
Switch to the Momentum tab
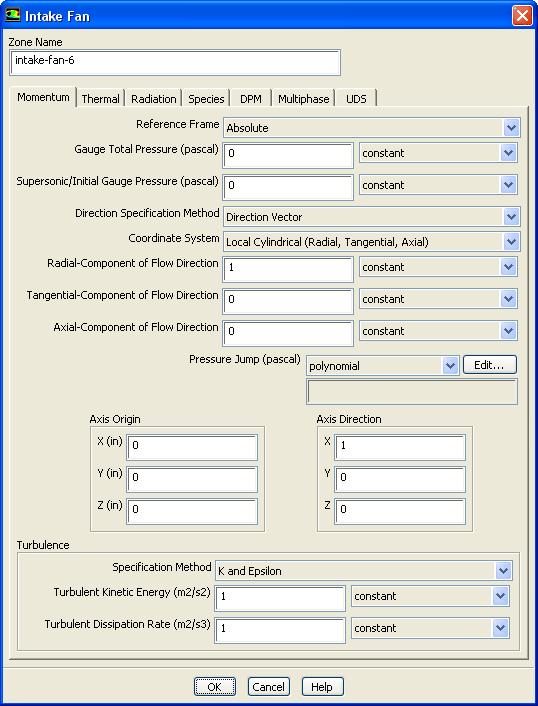click(43, 97)
